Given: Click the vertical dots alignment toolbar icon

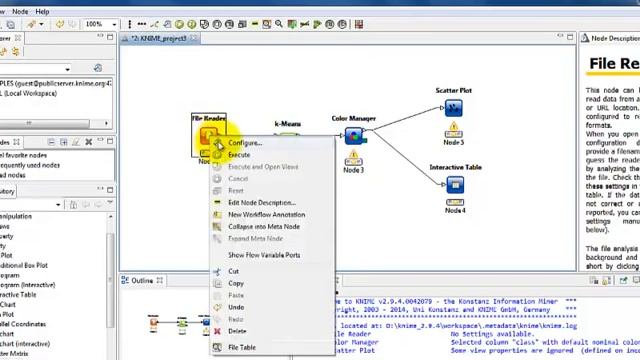Looking at the screenshot, I should [x=130, y=24].
